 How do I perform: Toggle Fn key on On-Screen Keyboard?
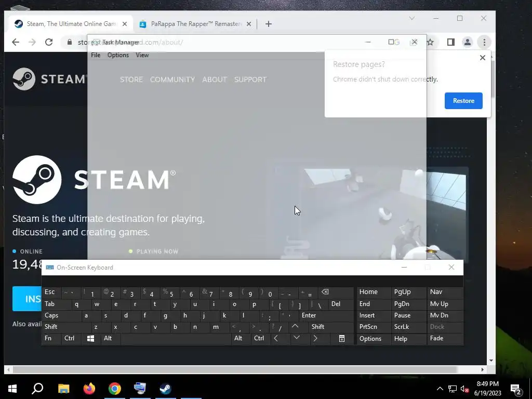52,339
